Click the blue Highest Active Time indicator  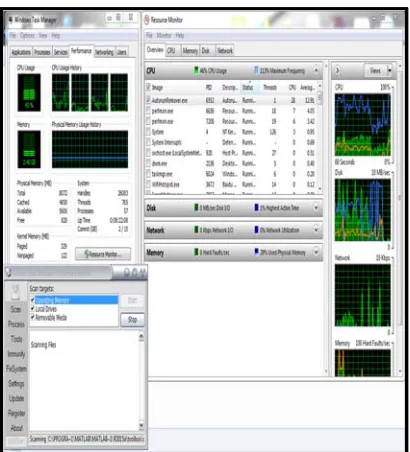pyautogui.click(x=256, y=207)
